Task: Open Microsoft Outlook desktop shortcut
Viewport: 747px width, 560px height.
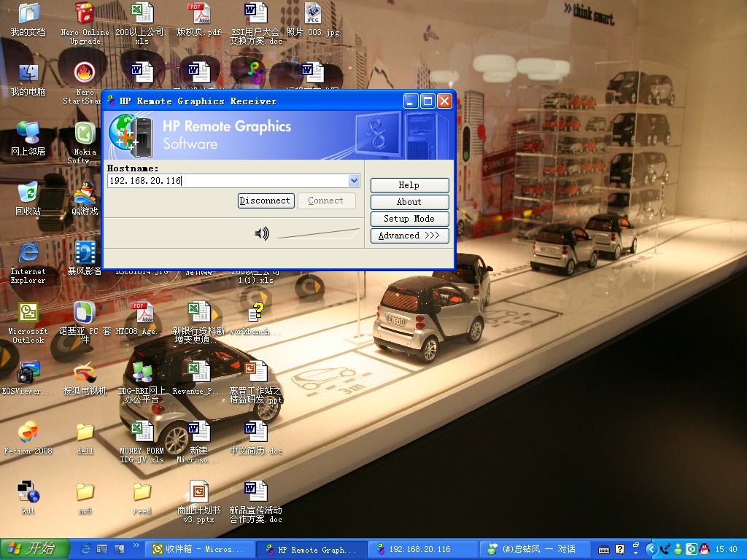Action: click(x=28, y=314)
